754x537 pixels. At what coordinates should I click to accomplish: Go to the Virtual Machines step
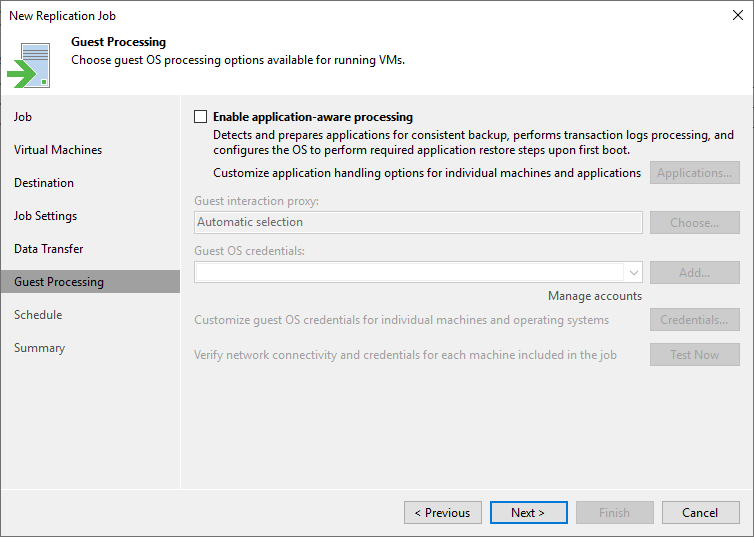58,150
